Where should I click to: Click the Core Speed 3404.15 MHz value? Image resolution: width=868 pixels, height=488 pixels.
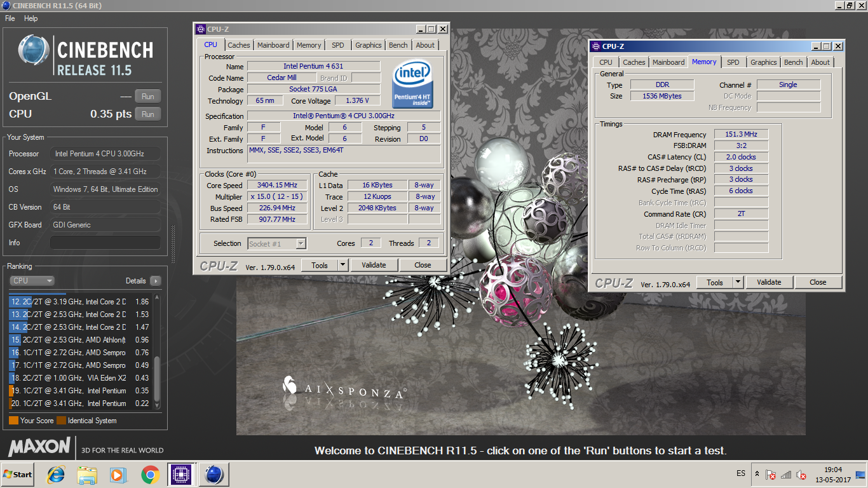278,185
